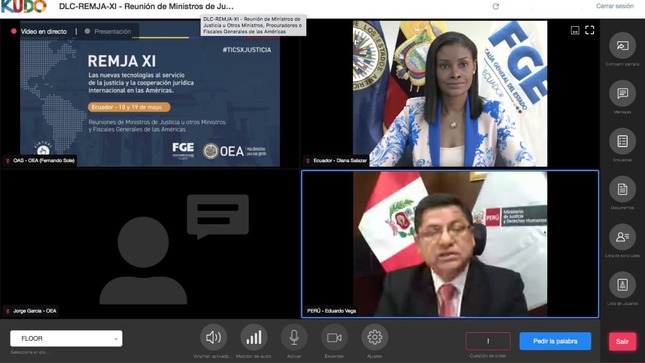Screen dimensions: 645x363
Task: Click the red Salir button
Action: [622, 341]
